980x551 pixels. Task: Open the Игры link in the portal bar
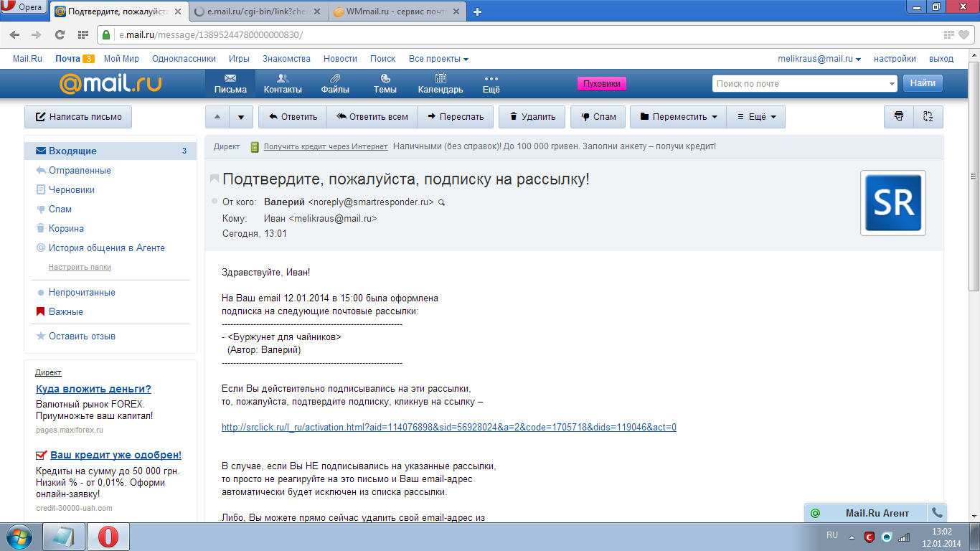click(239, 59)
